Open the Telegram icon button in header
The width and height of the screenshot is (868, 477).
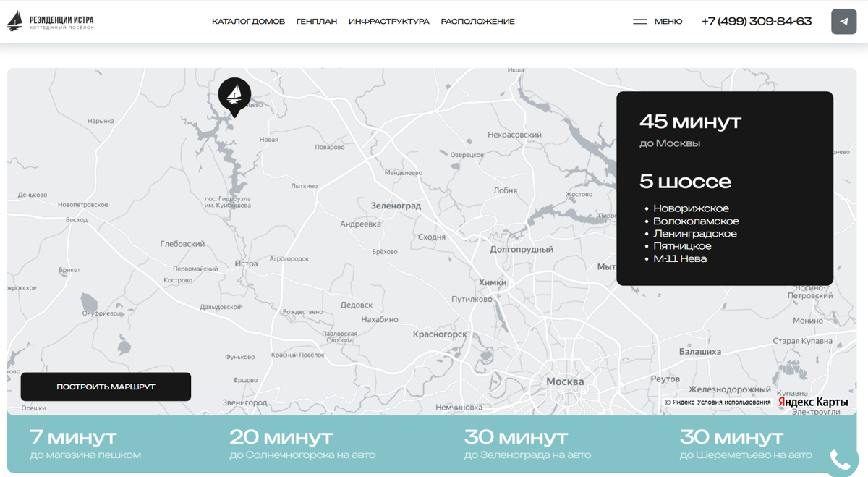pos(844,22)
